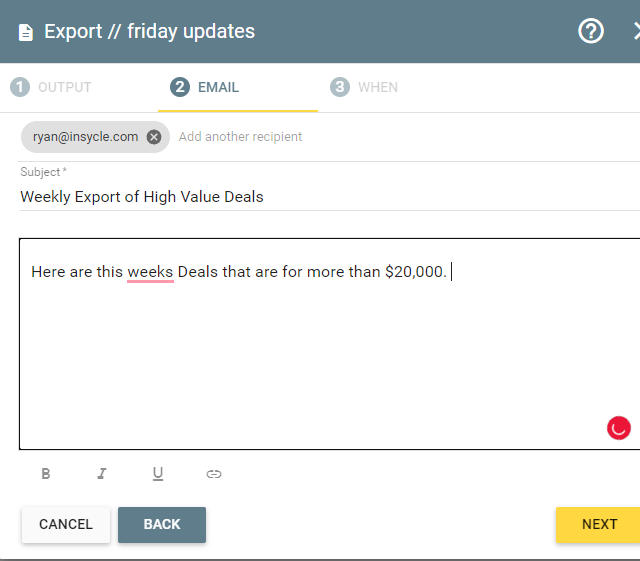The height and width of the screenshot is (561, 640).
Task: Go to step 1 OUTPUT tab
Action: (51, 87)
